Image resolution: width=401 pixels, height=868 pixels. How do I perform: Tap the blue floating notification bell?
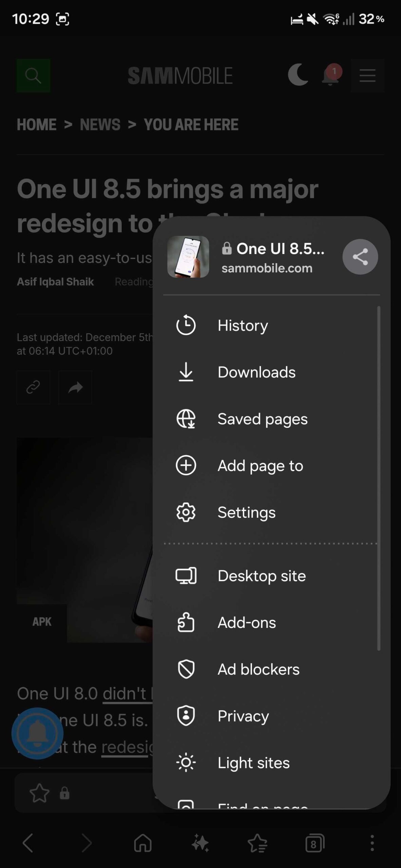[x=37, y=733]
